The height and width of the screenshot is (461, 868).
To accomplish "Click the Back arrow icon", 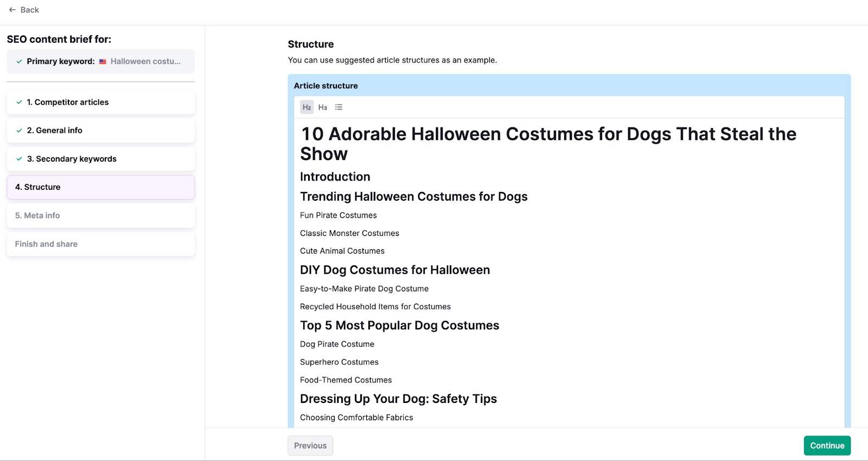I will [x=12, y=10].
